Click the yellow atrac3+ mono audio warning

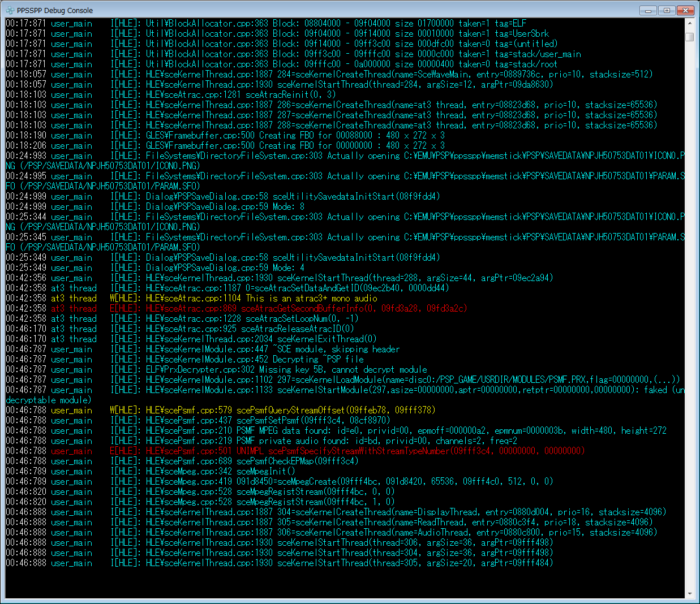click(261, 298)
